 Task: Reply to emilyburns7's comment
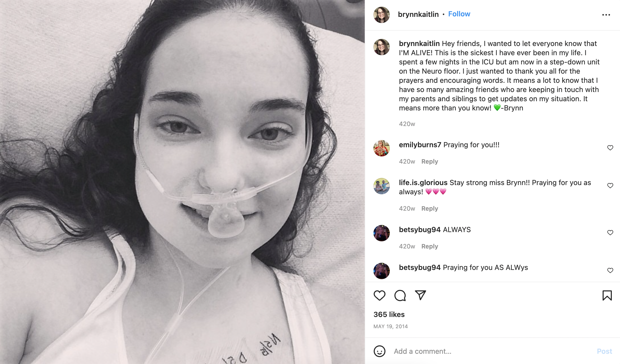point(430,162)
